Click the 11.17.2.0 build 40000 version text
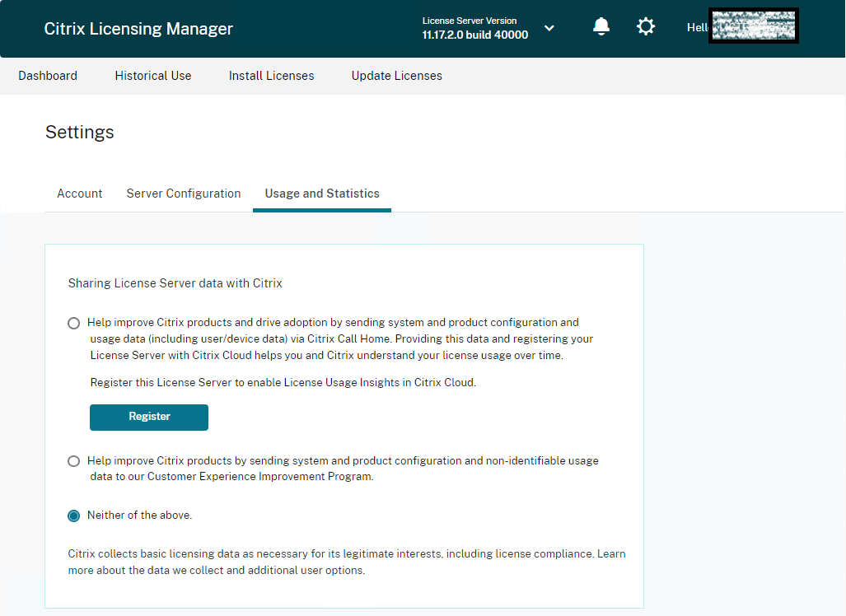This screenshot has width=846, height=616. pyautogui.click(x=475, y=35)
